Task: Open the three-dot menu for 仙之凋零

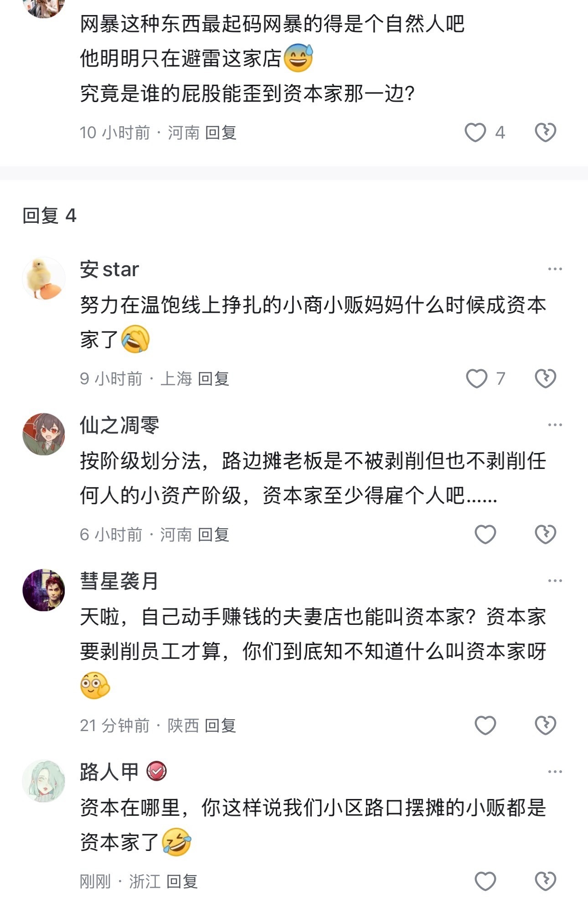Action: click(555, 425)
